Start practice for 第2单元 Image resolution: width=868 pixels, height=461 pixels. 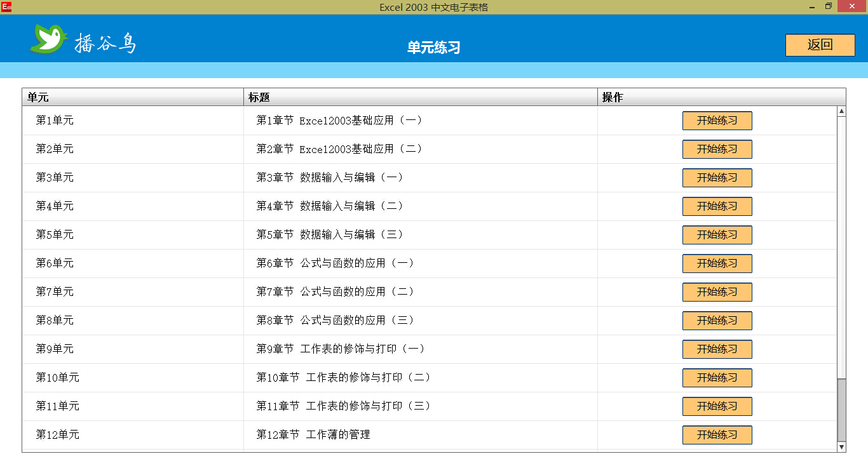(717, 149)
